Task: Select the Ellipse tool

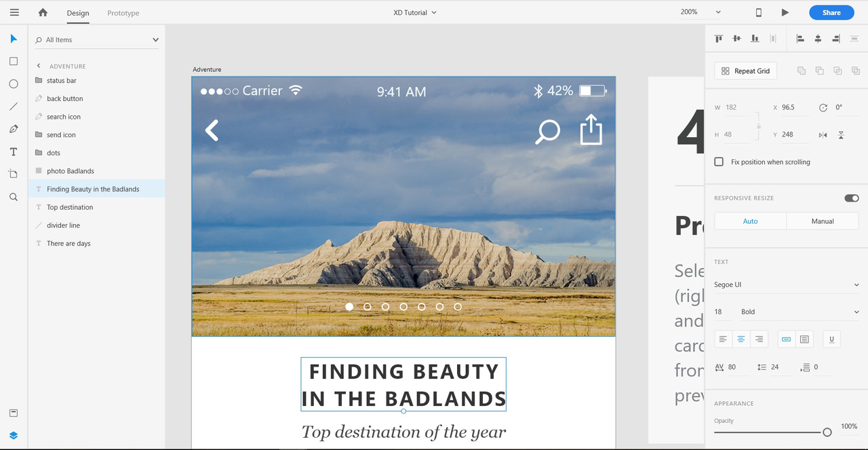Action: pyautogui.click(x=14, y=83)
